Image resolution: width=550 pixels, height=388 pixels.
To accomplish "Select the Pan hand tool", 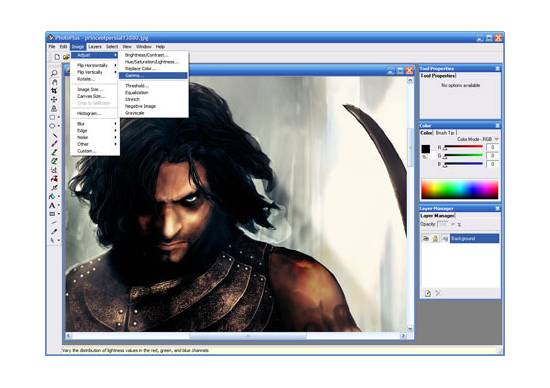I will click(x=54, y=82).
